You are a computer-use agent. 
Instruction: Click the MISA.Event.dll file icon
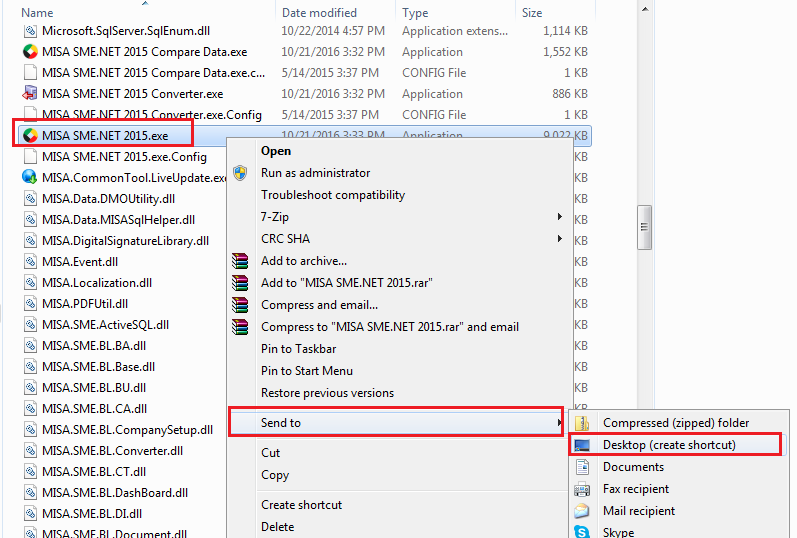[x=30, y=262]
